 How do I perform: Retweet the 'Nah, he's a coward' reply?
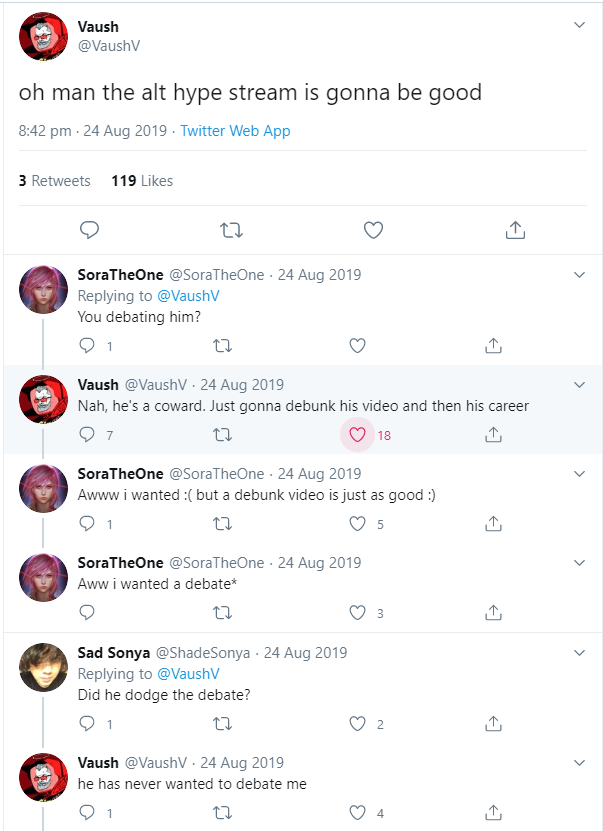(x=223, y=435)
